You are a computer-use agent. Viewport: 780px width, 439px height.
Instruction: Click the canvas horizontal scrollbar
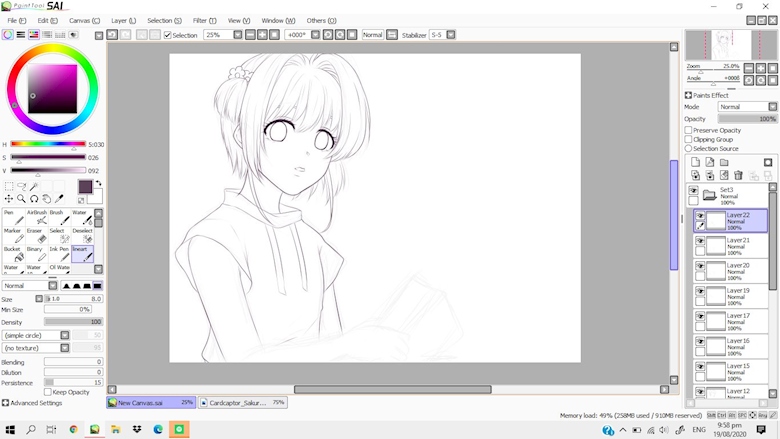(x=392, y=389)
